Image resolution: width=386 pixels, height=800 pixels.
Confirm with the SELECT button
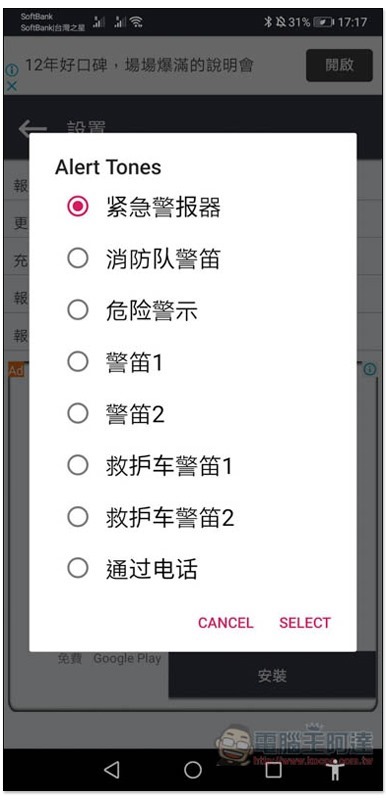[x=305, y=622]
